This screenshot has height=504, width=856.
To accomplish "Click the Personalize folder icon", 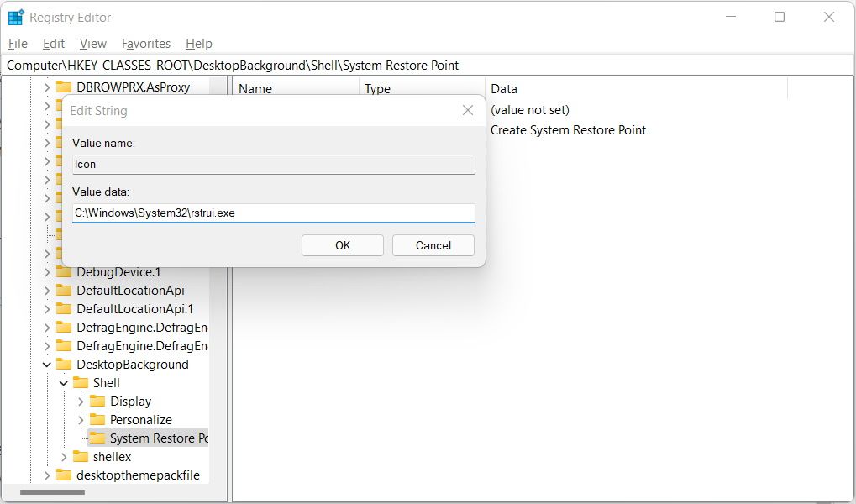I will tap(97, 419).
